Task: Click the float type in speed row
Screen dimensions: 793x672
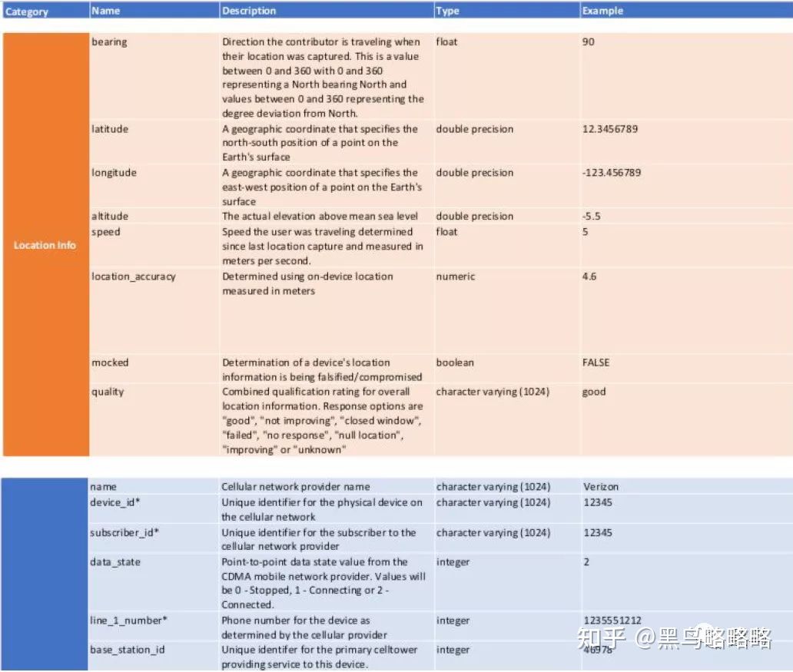Action: [446, 232]
